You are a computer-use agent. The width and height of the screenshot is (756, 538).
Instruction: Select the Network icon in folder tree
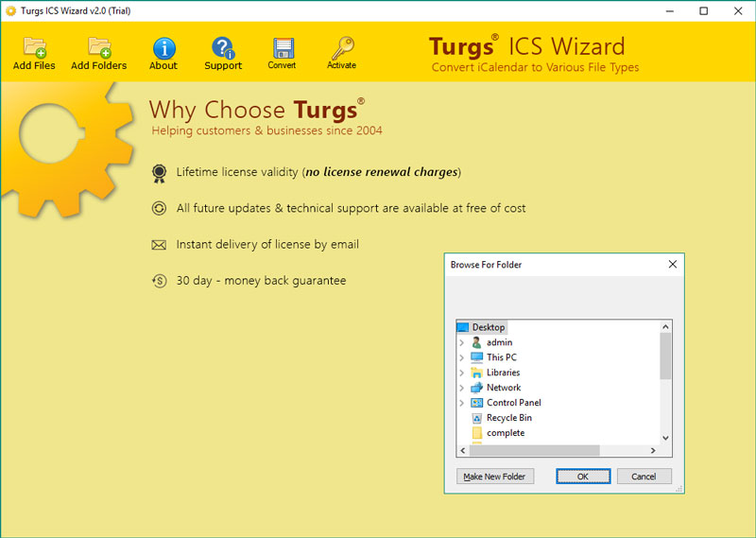(476, 388)
